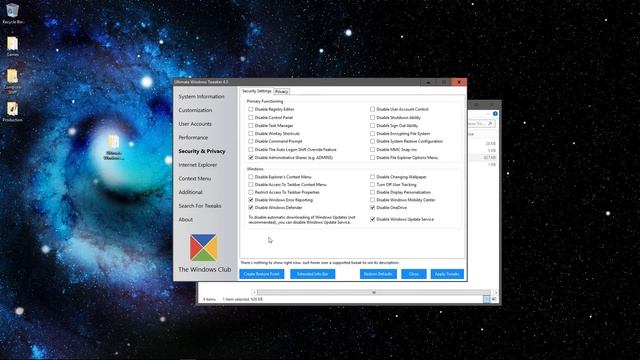
Task: Click the File Explorer search box
Action: click(480, 123)
